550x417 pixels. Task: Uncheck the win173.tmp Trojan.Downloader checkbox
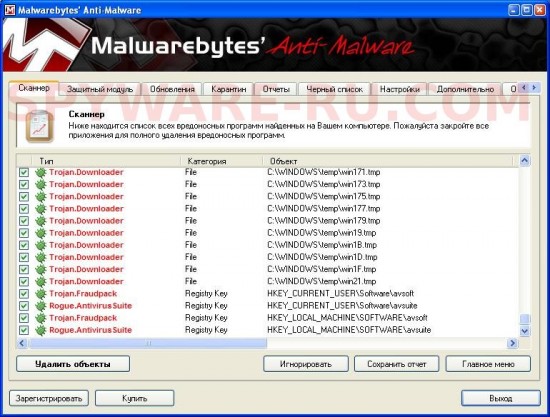tap(24, 184)
